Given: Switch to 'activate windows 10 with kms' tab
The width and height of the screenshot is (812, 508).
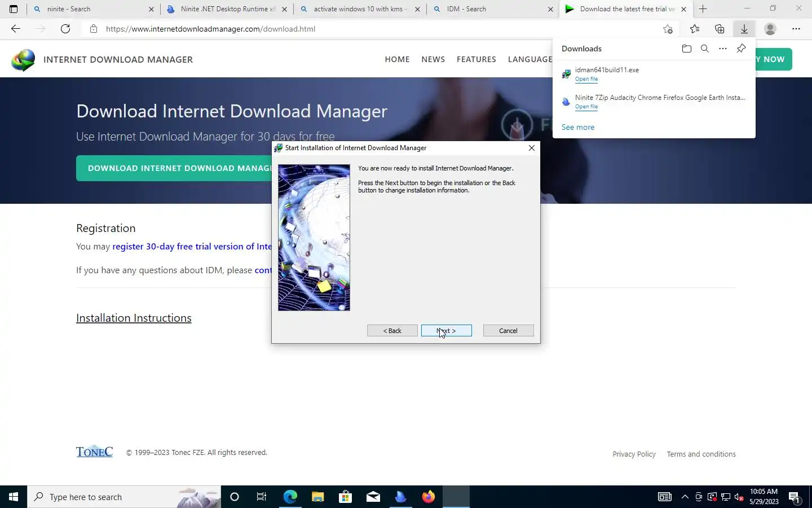Looking at the screenshot, I should pyautogui.click(x=360, y=9).
